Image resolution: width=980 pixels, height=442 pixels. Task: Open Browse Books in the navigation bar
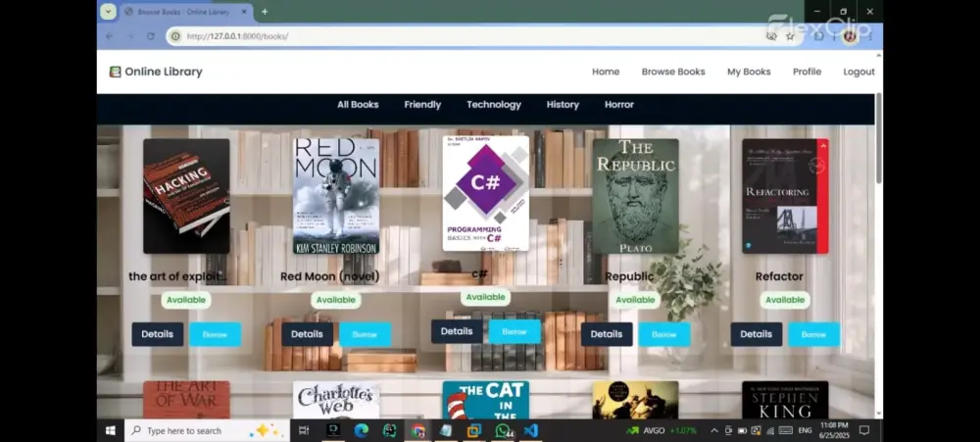(673, 72)
